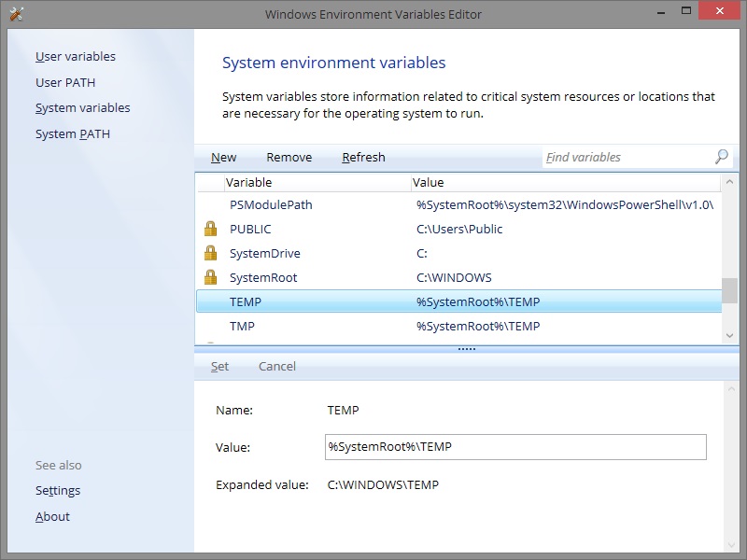Open the About page
Screen dimensions: 747x560
(52, 516)
